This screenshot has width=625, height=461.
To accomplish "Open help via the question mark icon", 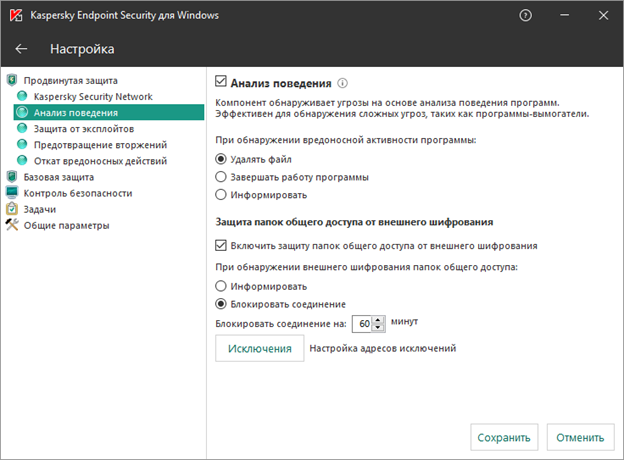I will [526, 16].
